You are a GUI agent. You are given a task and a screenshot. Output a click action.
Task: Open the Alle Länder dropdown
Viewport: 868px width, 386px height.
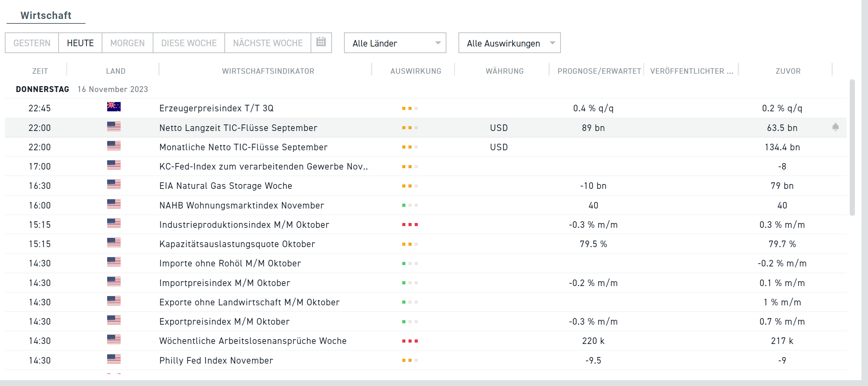click(x=395, y=43)
